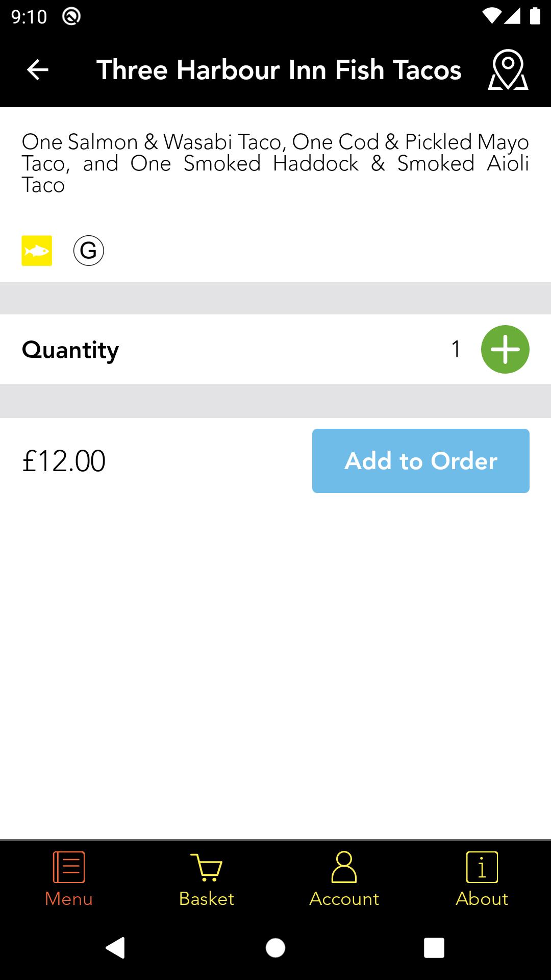This screenshot has width=551, height=980.
Task: Tap the taco description text
Action: 275,163
